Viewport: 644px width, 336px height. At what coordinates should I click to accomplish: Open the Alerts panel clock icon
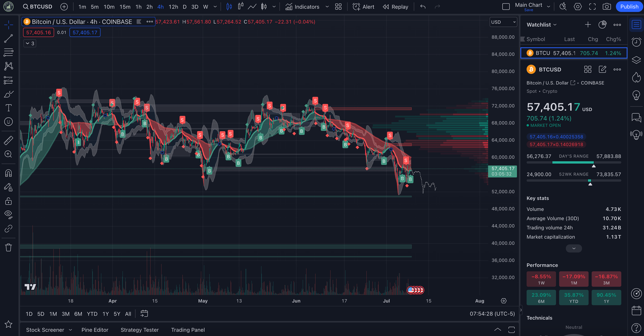pos(636,42)
